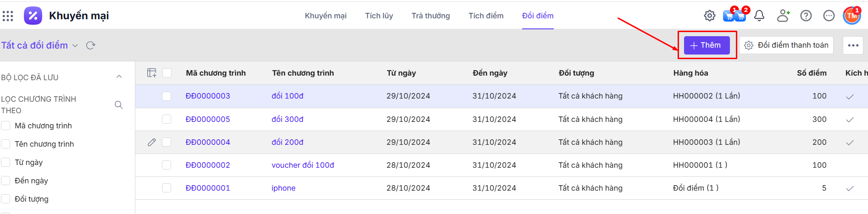Open the ĐĐ0000005 program link
Image resolution: width=868 pixels, height=214 pixels.
(208, 119)
